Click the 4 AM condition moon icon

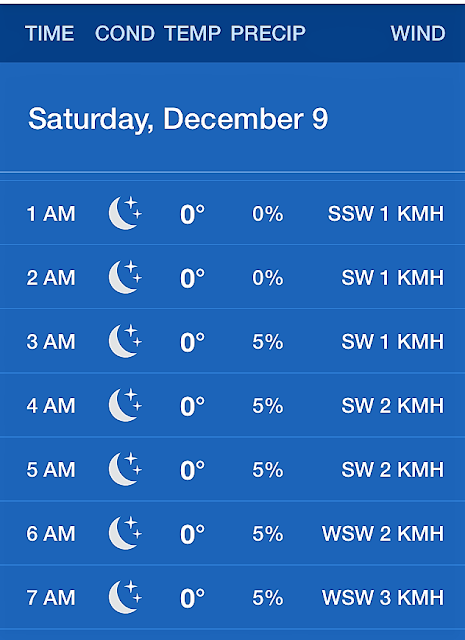pos(125,405)
